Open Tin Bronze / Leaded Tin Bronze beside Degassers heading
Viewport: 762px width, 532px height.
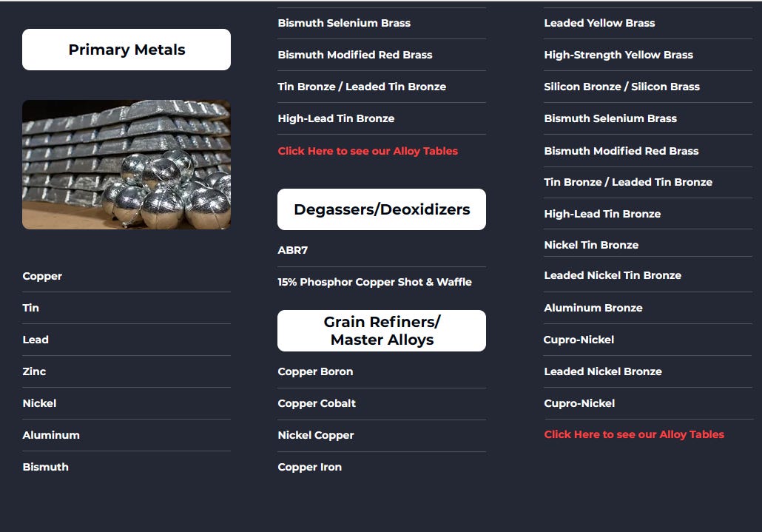click(x=628, y=182)
